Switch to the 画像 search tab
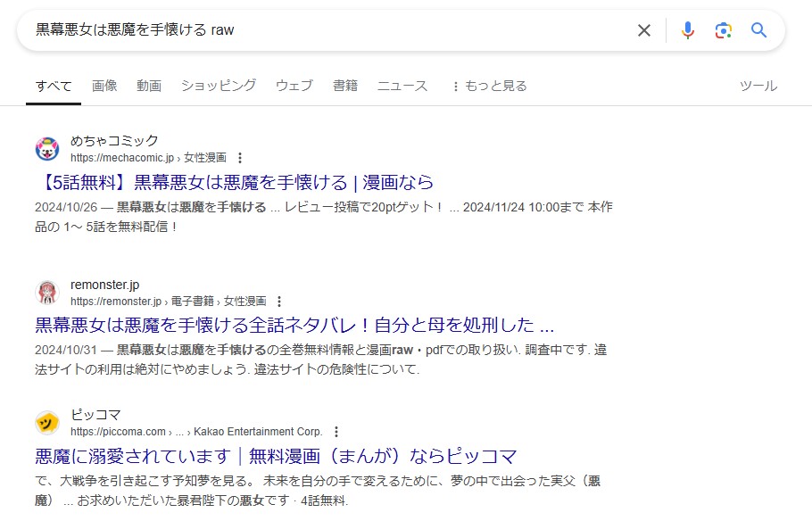812x521 pixels. pyautogui.click(x=105, y=86)
